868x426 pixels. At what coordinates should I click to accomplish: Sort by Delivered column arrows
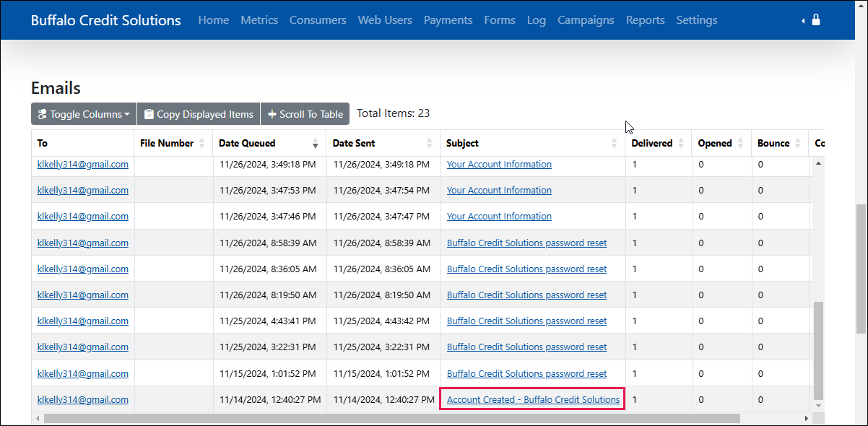(681, 143)
